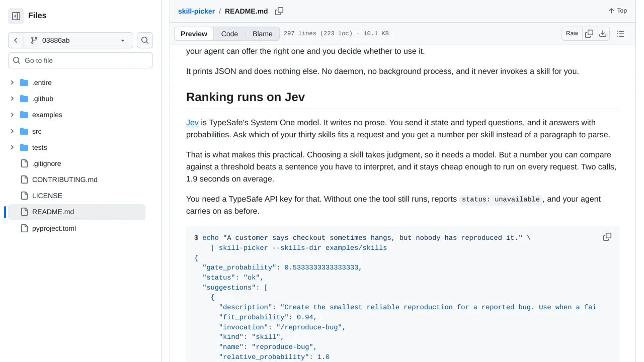644x362 pixels.
Task: Click the Raw button
Action: click(x=572, y=34)
